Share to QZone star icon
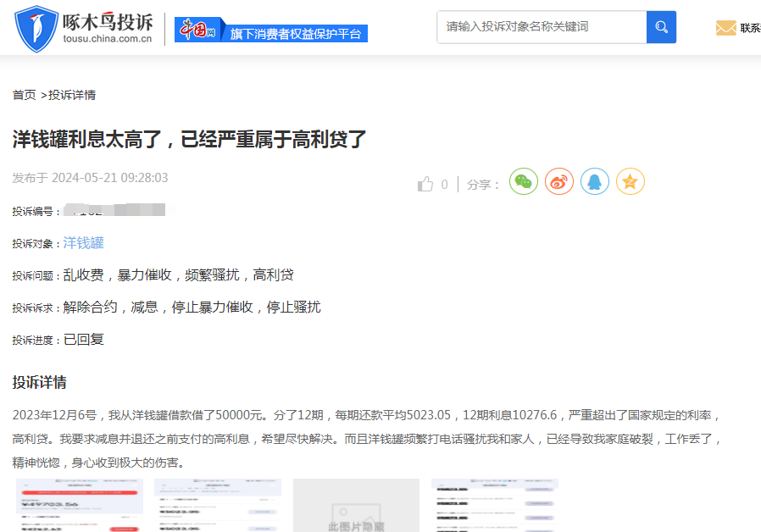The image size is (761, 532). coord(630,181)
